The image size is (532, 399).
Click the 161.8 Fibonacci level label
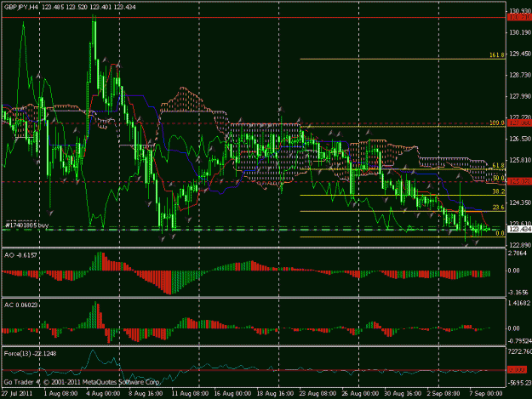click(x=497, y=54)
